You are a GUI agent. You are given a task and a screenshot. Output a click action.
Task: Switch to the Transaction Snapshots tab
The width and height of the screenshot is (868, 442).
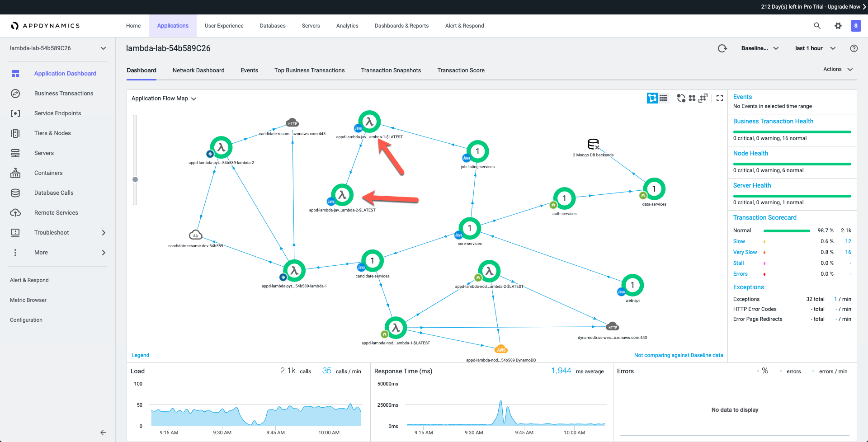point(391,71)
